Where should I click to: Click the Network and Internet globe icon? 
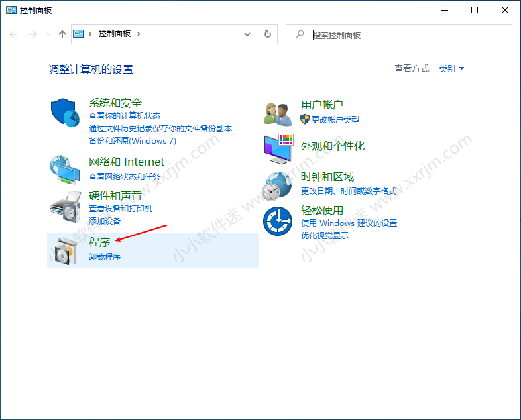pyautogui.click(x=65, y=169)
